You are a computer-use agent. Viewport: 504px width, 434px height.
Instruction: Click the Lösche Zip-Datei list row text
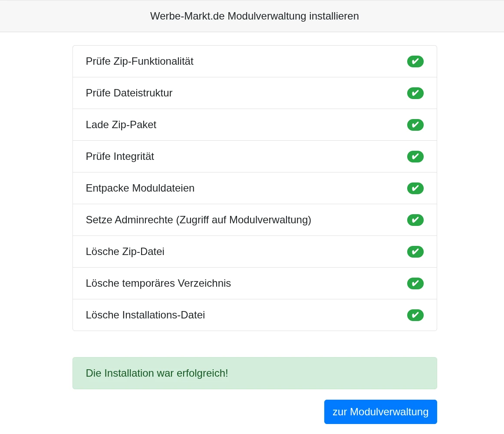125,252
